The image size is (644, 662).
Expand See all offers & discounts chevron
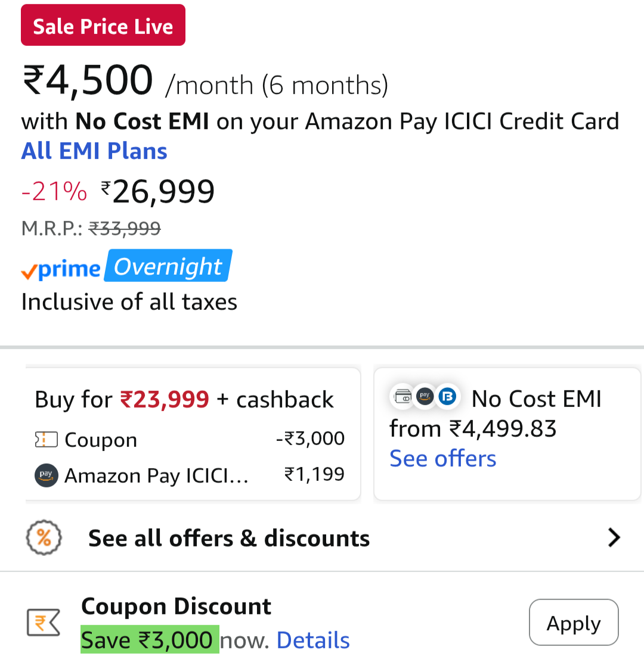614,538
